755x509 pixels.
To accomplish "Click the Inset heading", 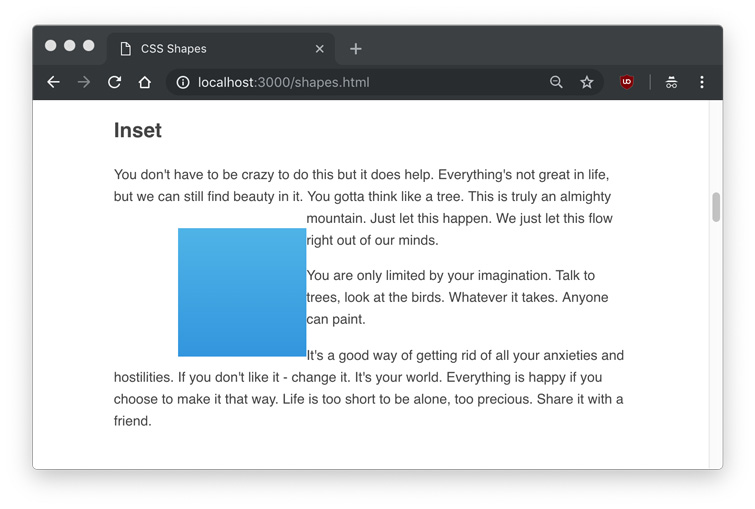I will pos(138,130).
